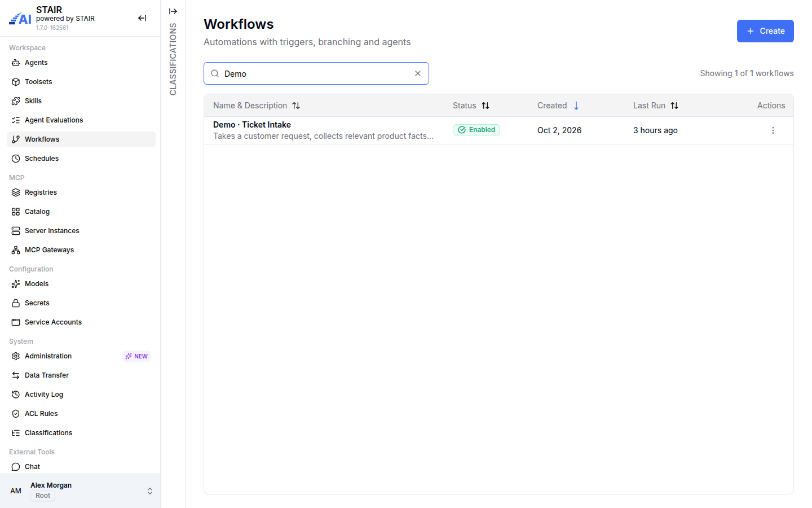Click the NEW badge beside Administration
The height and width of the screenshot is (508, 812).
[x=136, y=356]
